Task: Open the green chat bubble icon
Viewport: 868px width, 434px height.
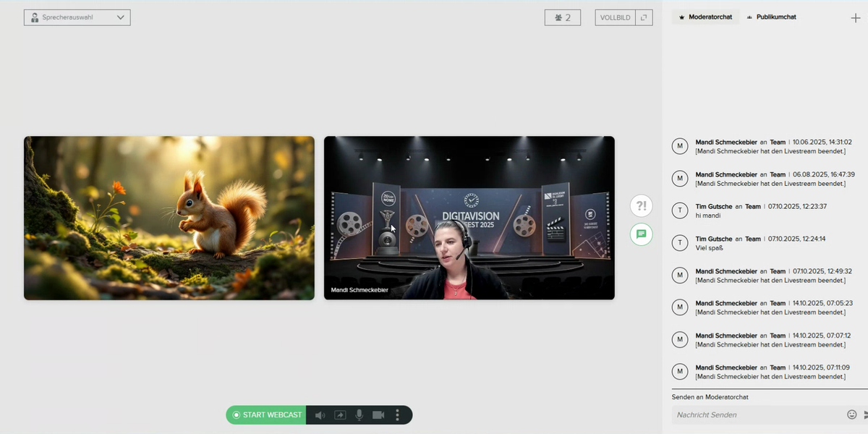Action: pos(641,234)
